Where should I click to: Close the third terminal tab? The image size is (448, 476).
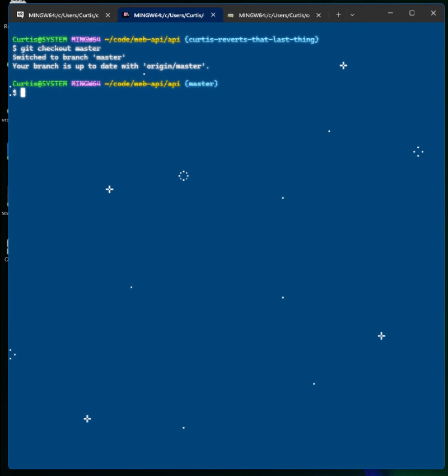(318, 15)
